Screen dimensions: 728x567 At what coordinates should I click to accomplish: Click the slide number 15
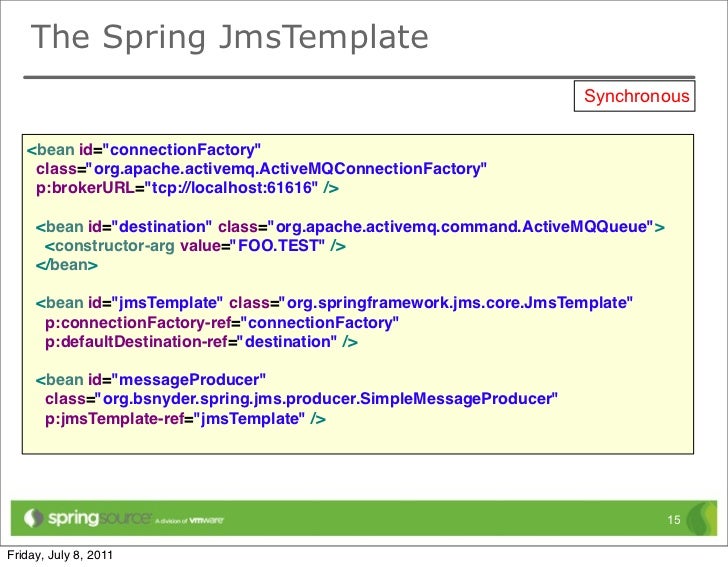pyautogui.click(x=674, y=520)
